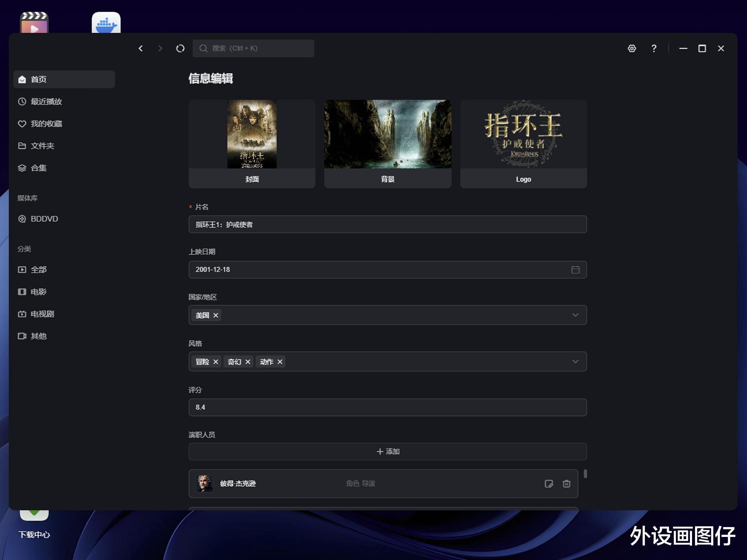Open 我的收藏 favorites in sidebar
The image size is (747, 560).
click(x=46, y=124)
